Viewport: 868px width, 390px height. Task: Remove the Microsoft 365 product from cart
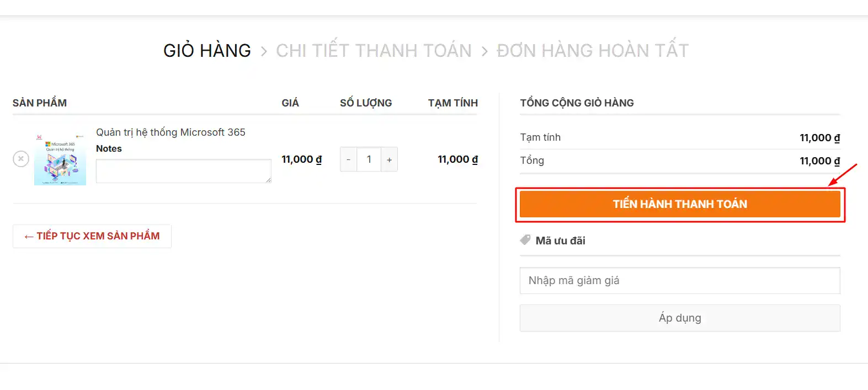pos(21,159)
